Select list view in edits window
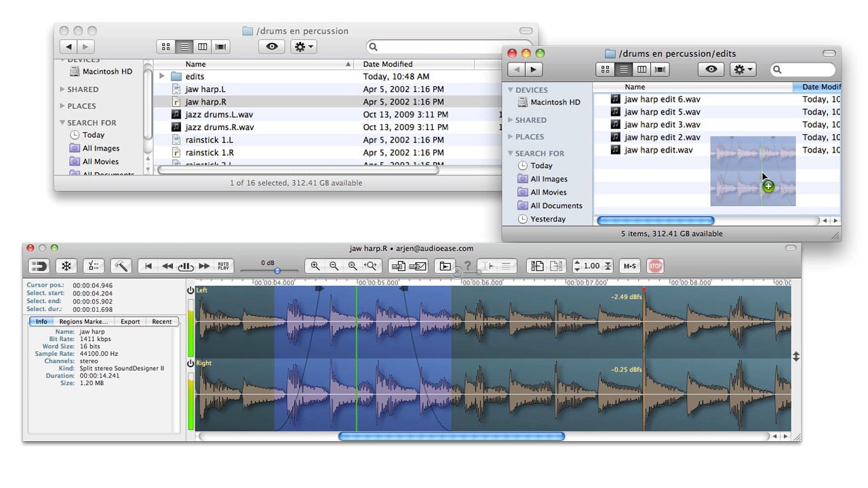868x488 pixels. coord(623,69)
